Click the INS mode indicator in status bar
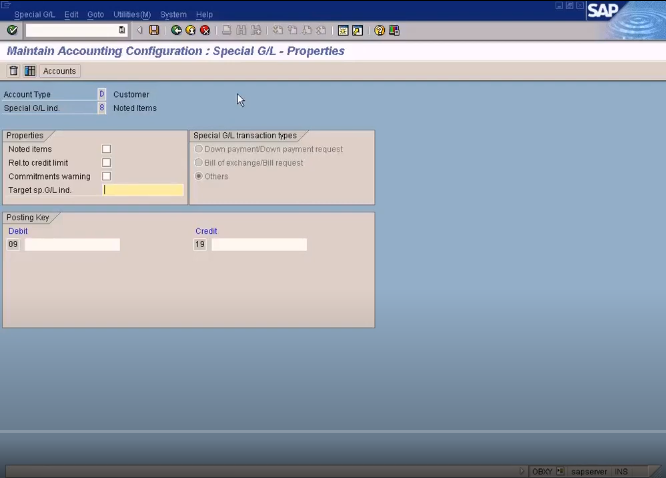Image resolution: width=666 pixels, height=478 pixels. (x=621, y=472)
